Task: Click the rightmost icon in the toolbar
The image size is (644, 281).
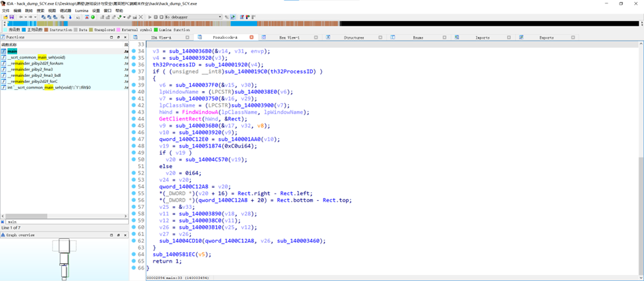Action: click(253, 17)
